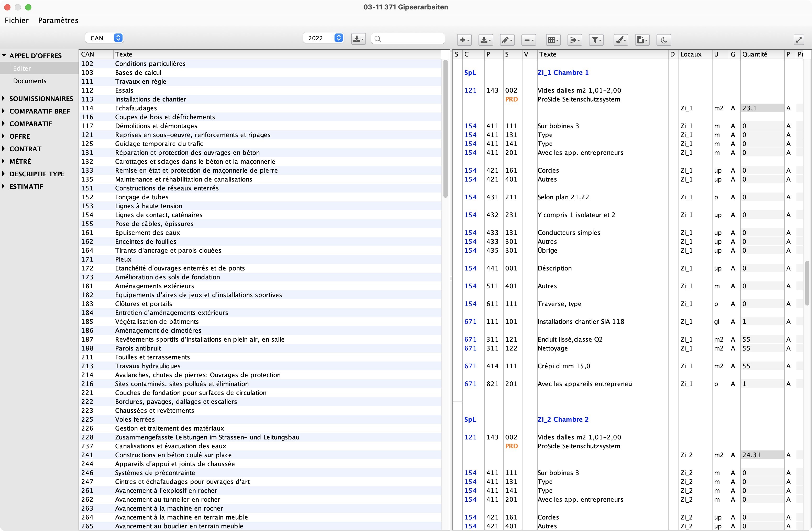
Task: Select row 183 Clôtures et portails
Action: click(260, 304)
